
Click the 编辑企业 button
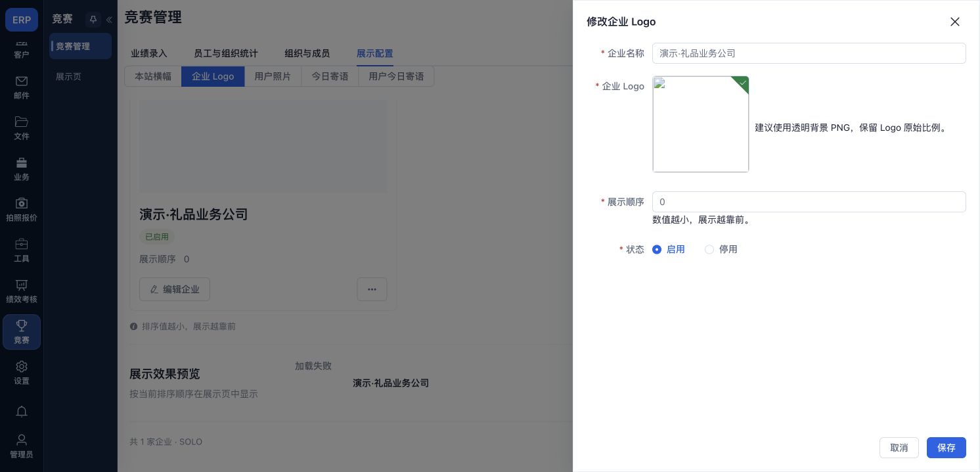175,289
